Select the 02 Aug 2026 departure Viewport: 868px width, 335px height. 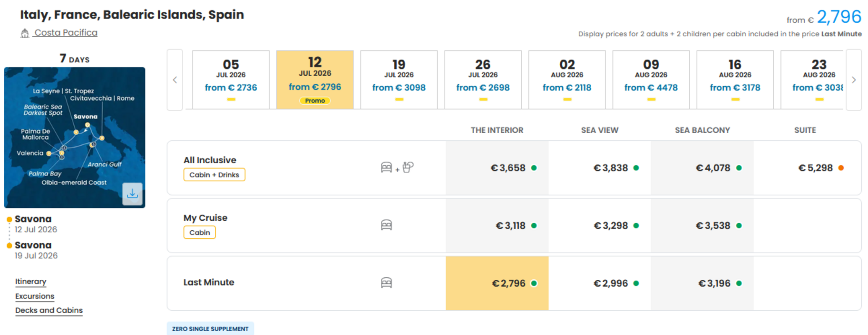coord(567,80)
